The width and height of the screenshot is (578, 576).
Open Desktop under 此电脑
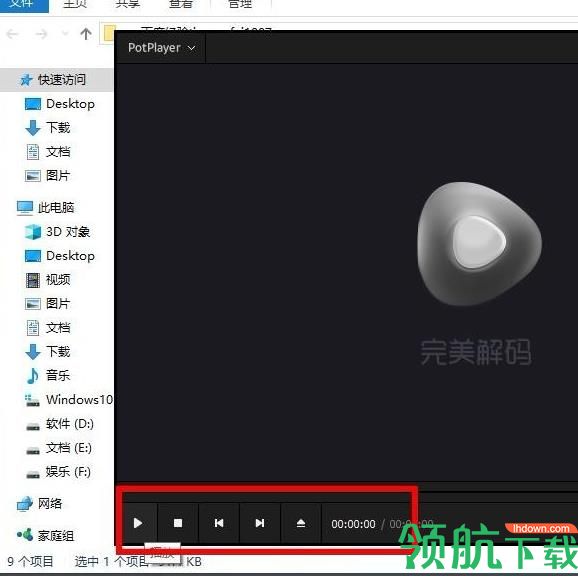(59, 256)
